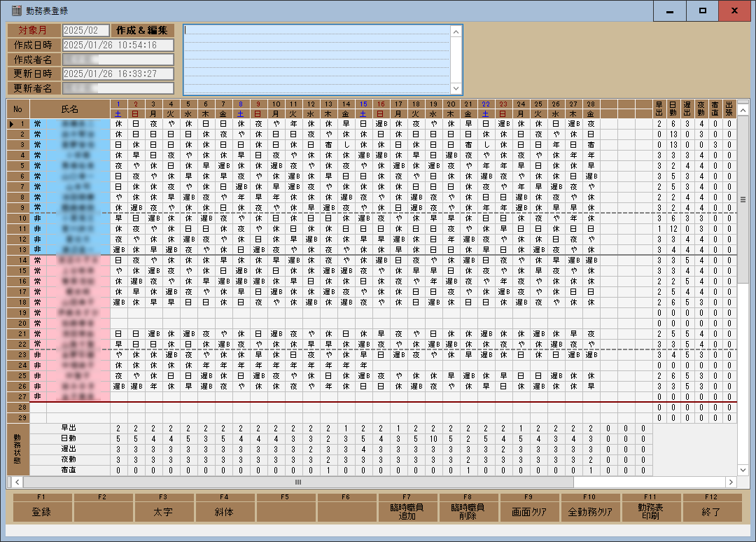
Task: Apply 太字 bold with the F3 button
Action: tap(163, 508)
